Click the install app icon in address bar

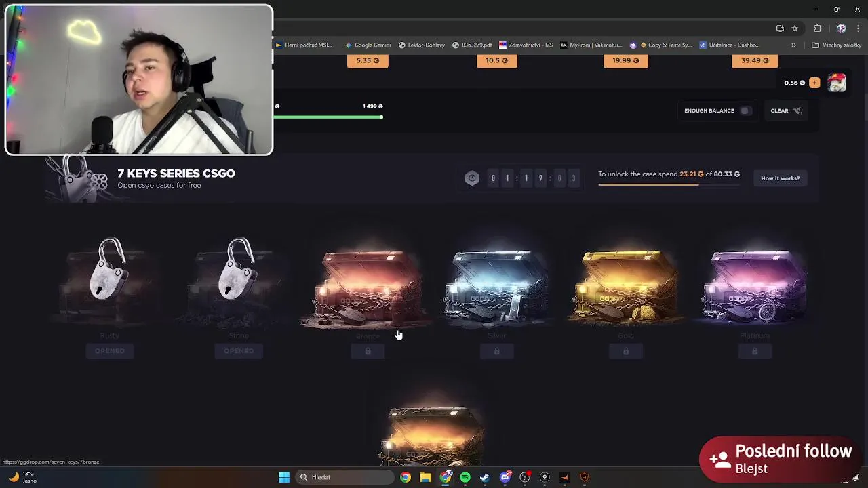[x=780, y=28]
